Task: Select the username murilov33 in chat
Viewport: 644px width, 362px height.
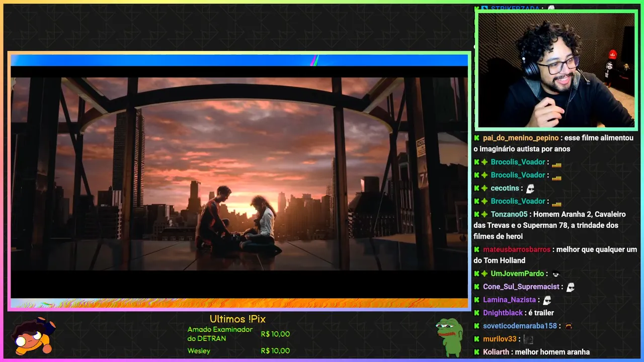Action: point(500,339)
